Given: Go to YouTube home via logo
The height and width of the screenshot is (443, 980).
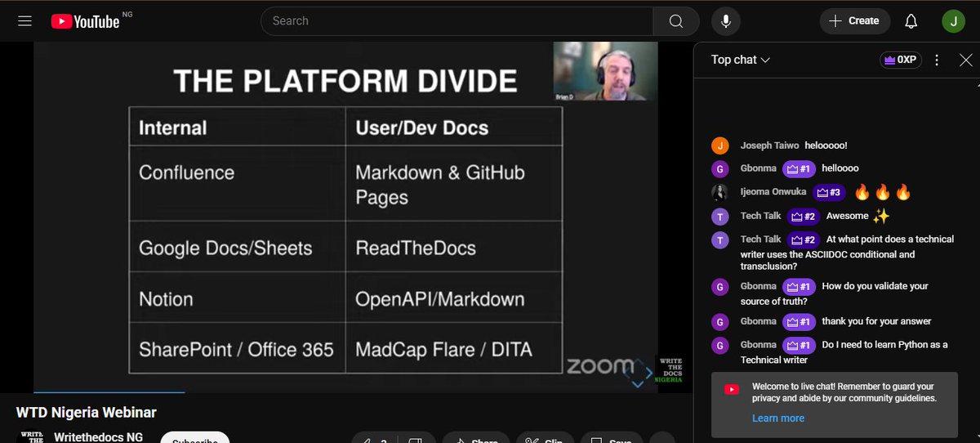Looking at the screenshot, I should 85,22.
